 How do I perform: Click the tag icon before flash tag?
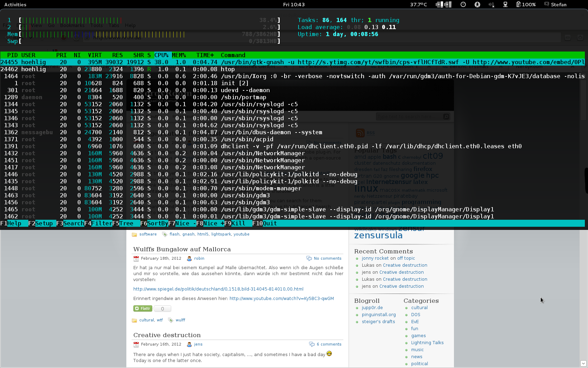click(164, 234)
